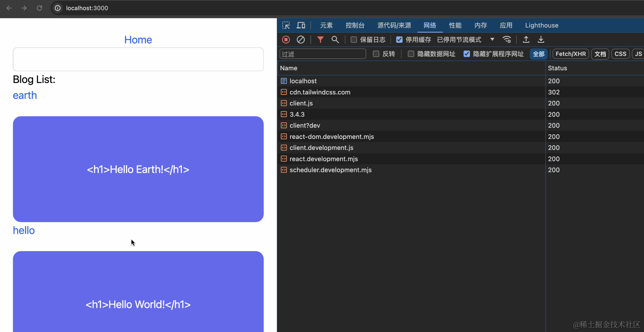This screenshot has width=644, height=332.
Task: Uncheck the 停用缓存 disable cache checkbox
Action: coord(399,39)
